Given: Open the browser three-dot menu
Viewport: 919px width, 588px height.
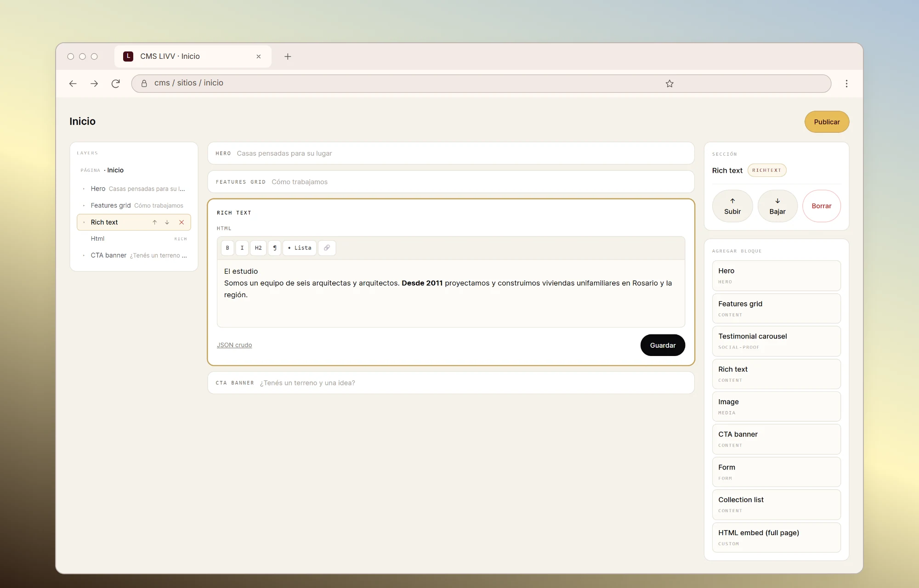Looking at the screenshot, I should coord(846,84).
